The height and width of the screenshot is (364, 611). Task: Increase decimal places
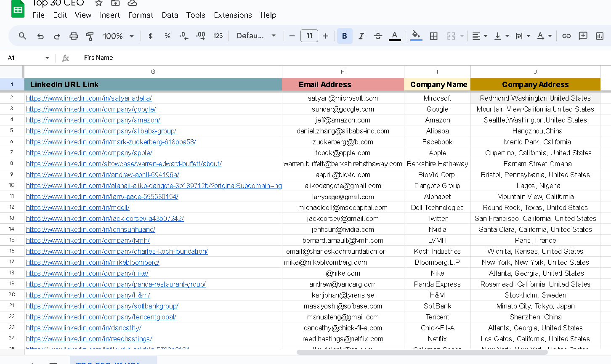tap(201, 36)
